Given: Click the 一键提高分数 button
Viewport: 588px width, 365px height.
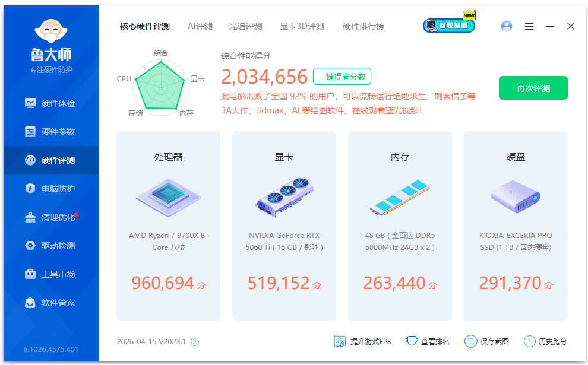Looking at the screenshot, I should [342, 77].
